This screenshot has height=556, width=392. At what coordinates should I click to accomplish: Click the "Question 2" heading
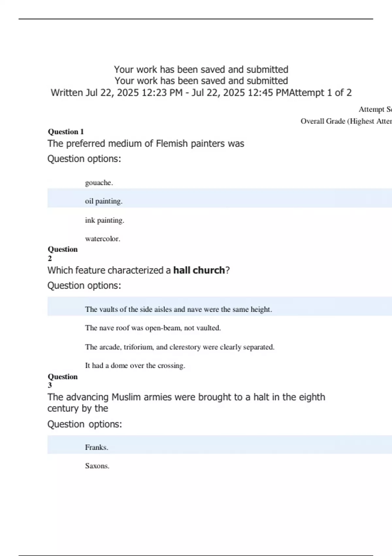[62, 253]
